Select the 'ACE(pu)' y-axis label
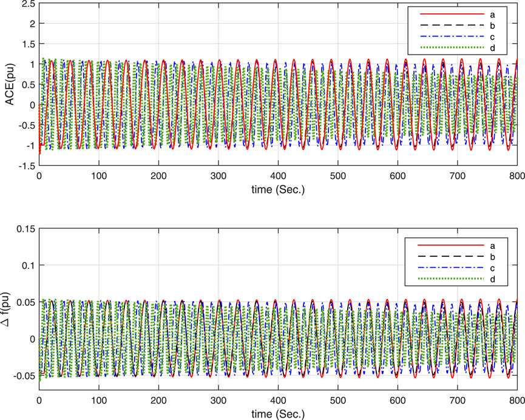 [10, 83]
